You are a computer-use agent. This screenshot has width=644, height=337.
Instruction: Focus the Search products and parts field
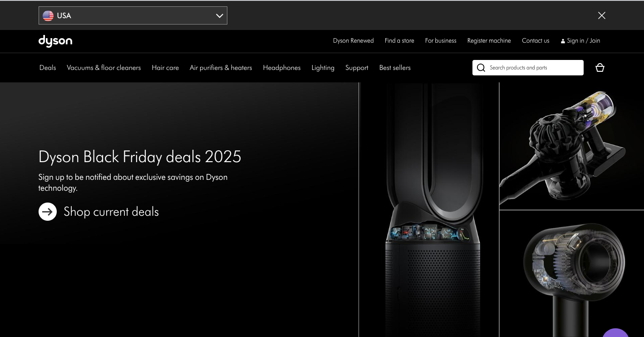pos(528,68)
